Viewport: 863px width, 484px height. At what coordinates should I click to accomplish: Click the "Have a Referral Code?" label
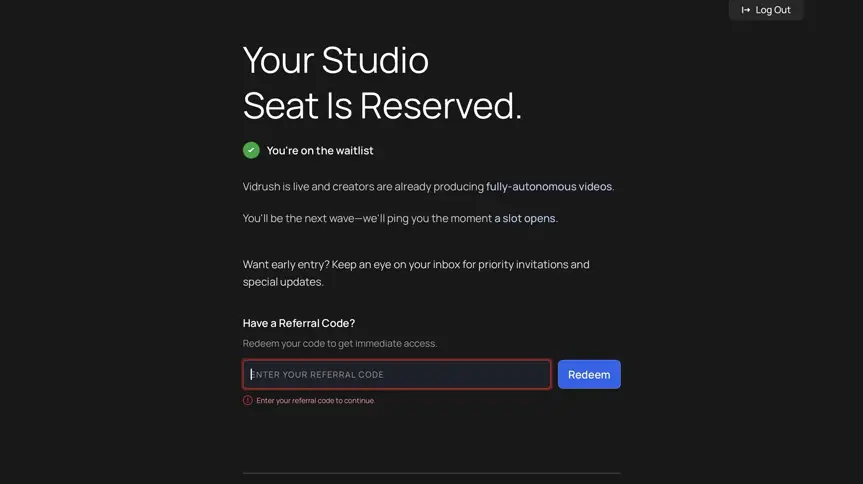[x=299, y=323]
